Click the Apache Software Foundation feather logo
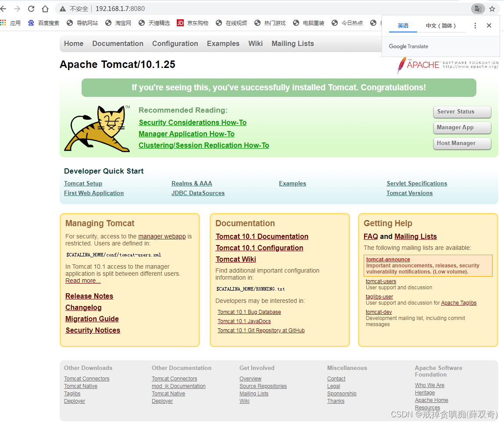The height and width of the screenshot is (423, 504). point(448,65)
